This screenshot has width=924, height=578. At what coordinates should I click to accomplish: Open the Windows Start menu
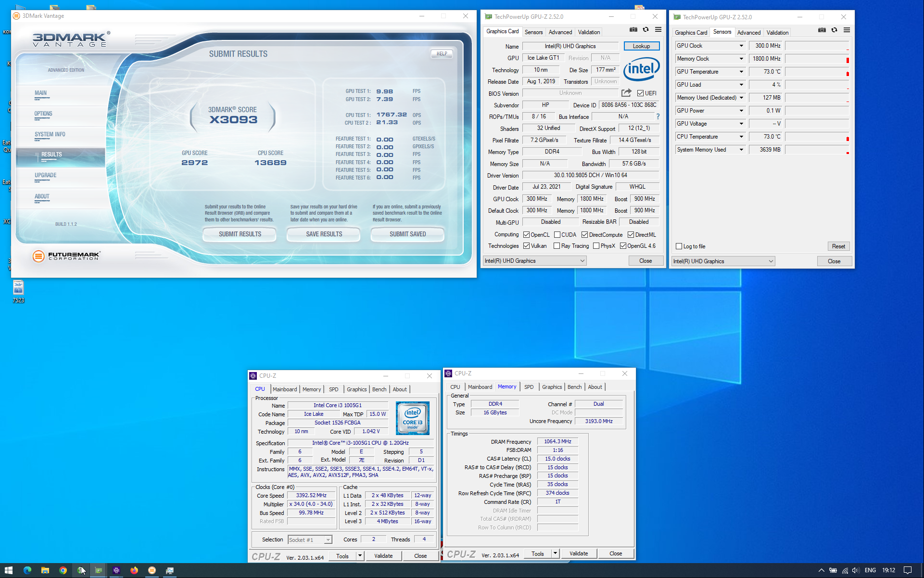tap(9, 570)
